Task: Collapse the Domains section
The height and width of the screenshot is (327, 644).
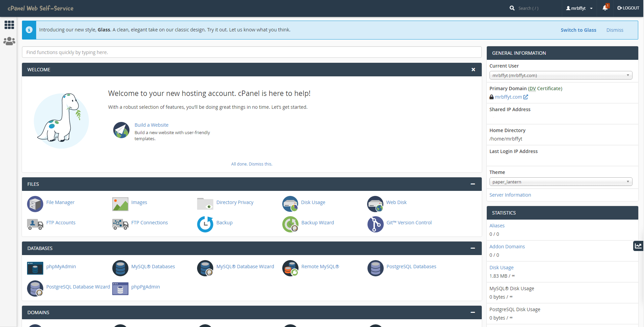Action: (473, 312)
